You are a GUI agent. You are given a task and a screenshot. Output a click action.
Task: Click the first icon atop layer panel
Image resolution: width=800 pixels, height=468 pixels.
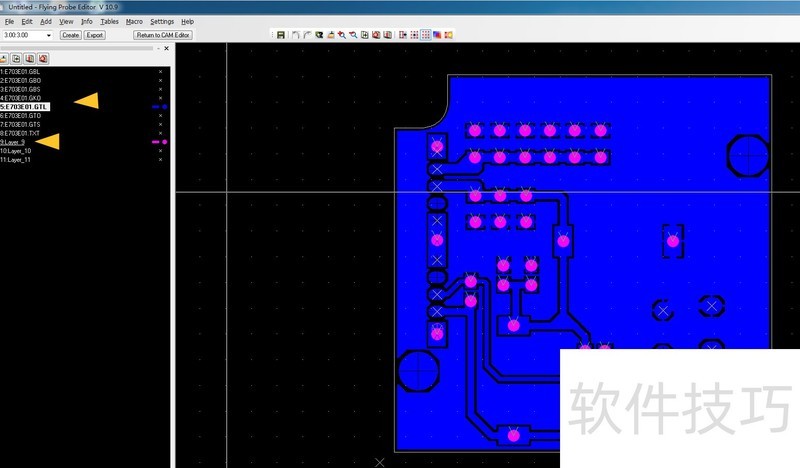pyautogui.click(x=4, y=59)
